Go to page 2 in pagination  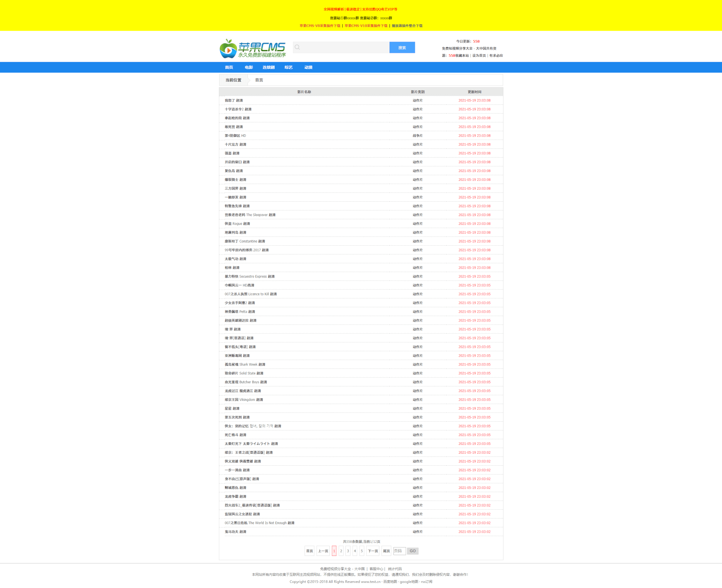341,551
